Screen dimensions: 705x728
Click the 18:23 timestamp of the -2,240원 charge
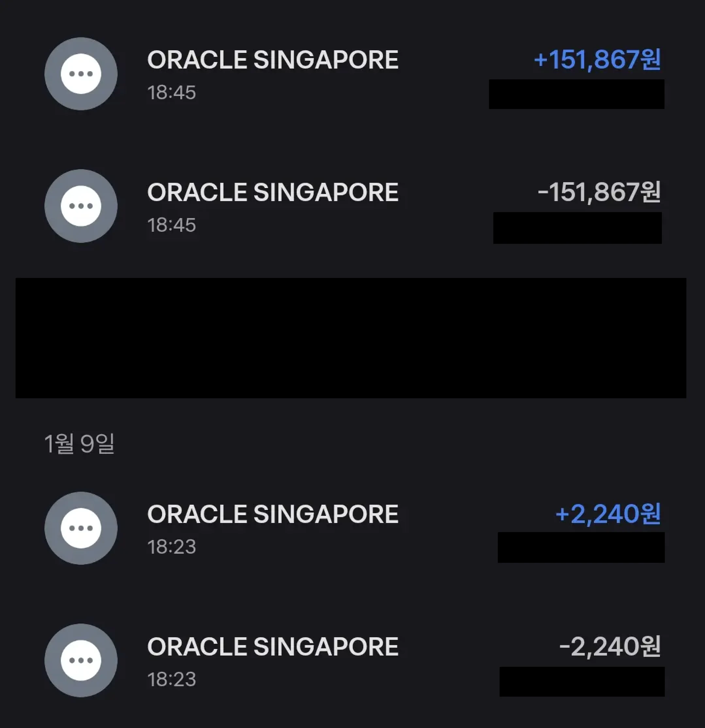tap(171, 679)
